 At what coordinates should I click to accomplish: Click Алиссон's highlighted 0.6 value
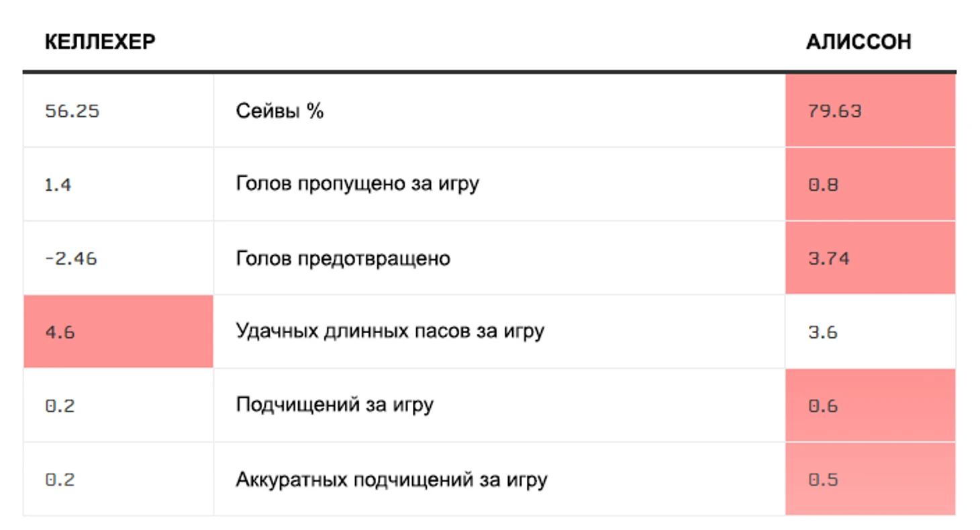coord(870,406)
